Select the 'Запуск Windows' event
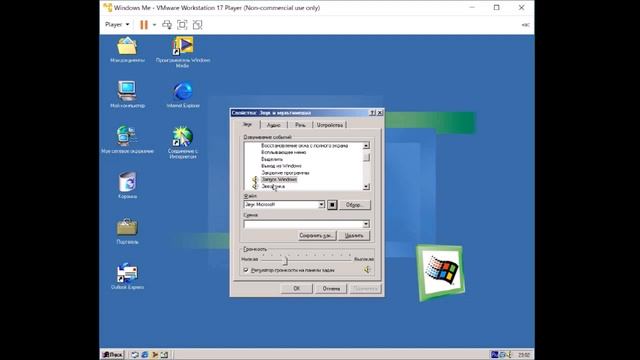640x360 pixels. (279, 180)
